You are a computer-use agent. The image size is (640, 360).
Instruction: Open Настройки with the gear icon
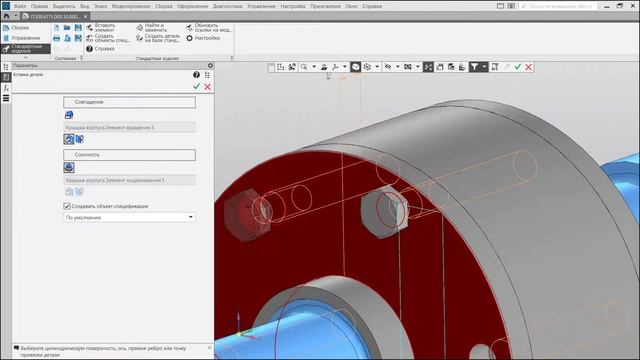pyautogui.click(x=203, y=38)
